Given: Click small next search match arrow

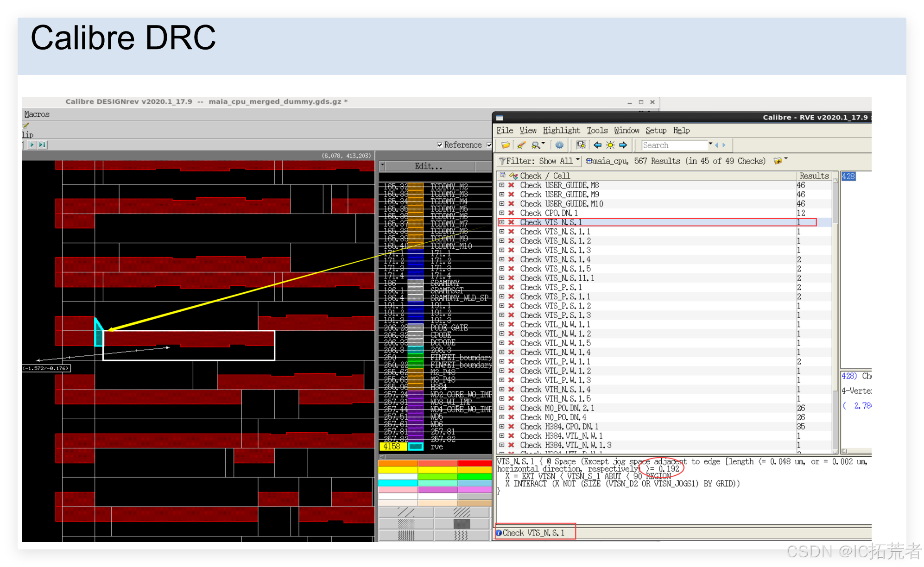Looking at the screenshot, I should pos(724,145).
